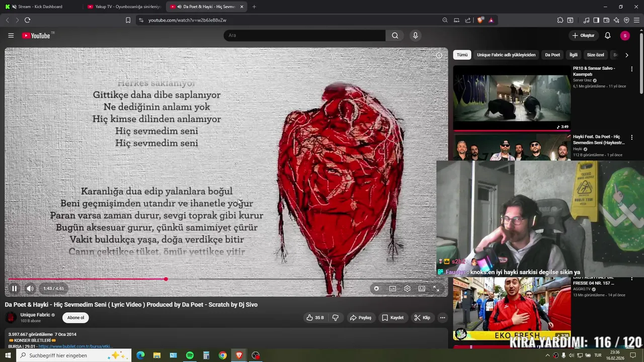
Task: Open browser extensions puzzle icon
Action: click(x=560, y=20)
